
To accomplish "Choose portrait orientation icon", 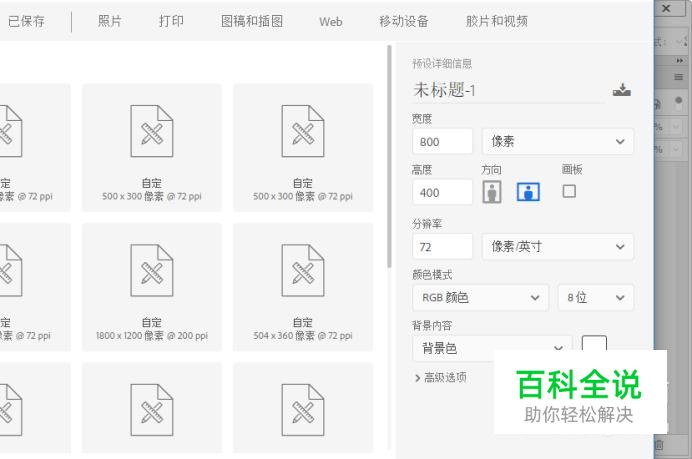I will (492, 192).
